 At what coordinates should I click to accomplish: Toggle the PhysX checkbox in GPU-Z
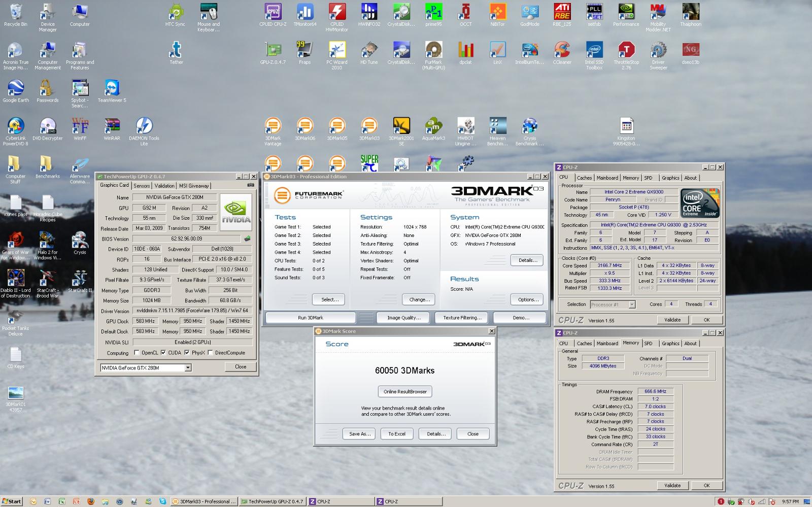pos(187,352)
